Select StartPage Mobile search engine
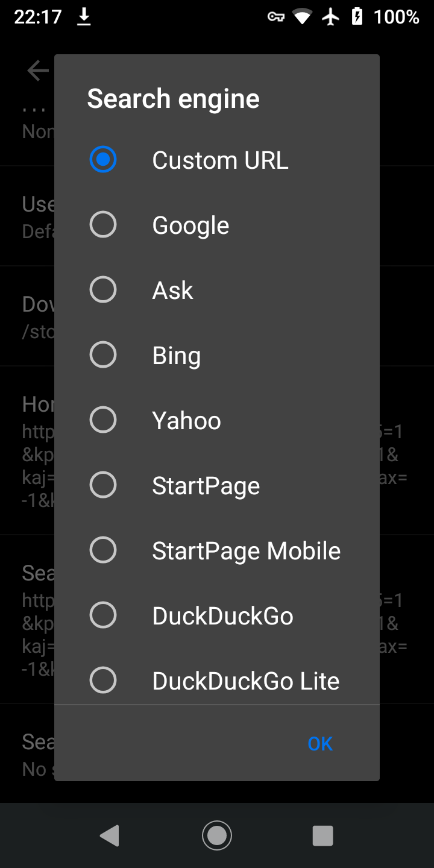The width and height of the screenshot is (434, 868). click(103, 550)
